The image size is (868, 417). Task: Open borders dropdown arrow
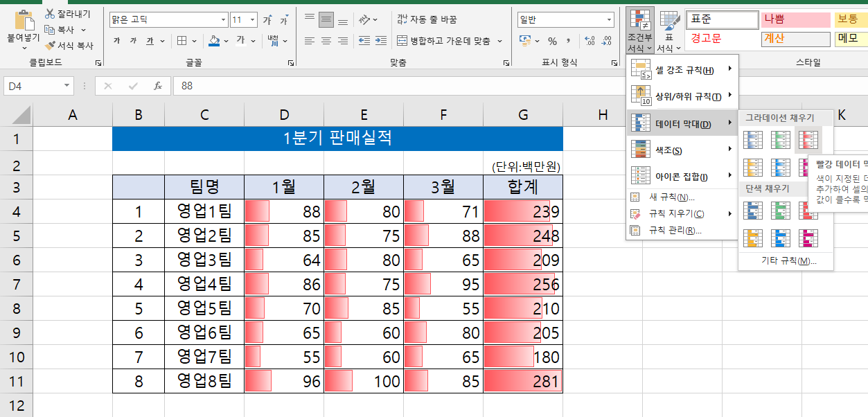[x=194, y=41]
